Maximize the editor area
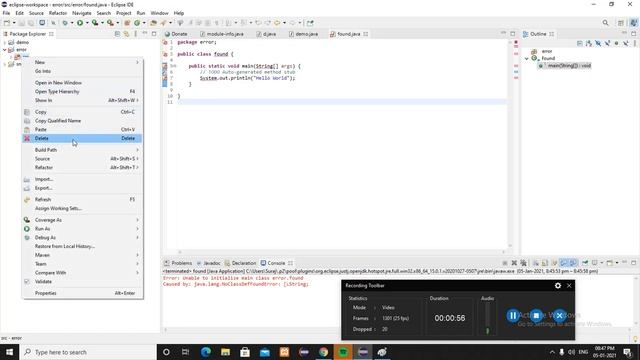 [513, 33]
